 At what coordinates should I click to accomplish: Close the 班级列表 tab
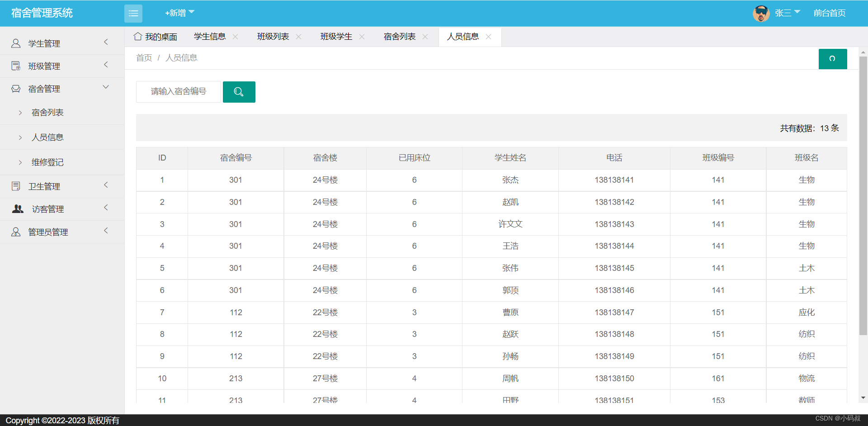(x=299, y=37)
